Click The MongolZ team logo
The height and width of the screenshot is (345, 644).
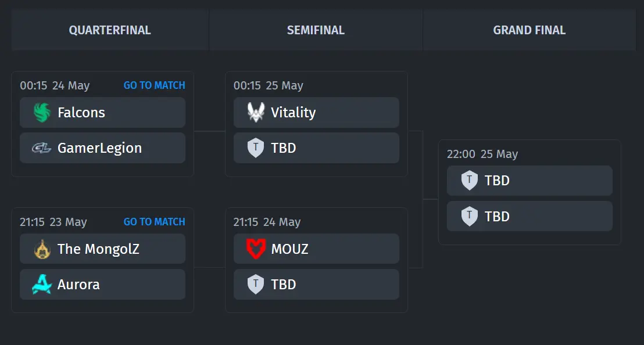tap(42, 249)
